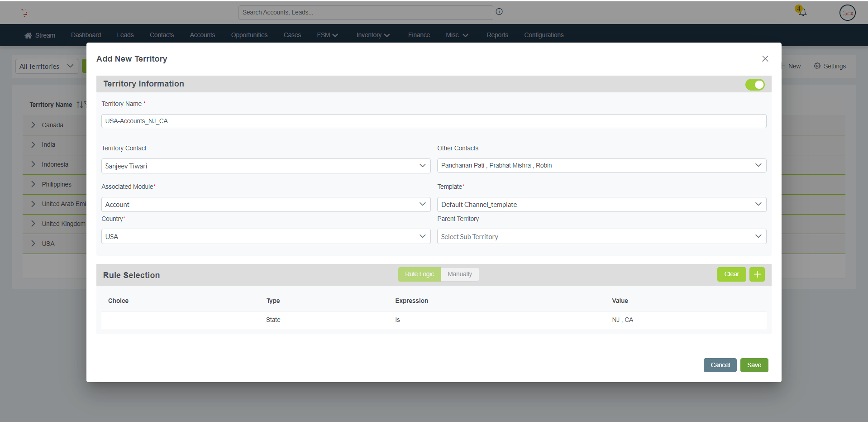
Task: Clear the rule selection
Action: tap(731, 274)
